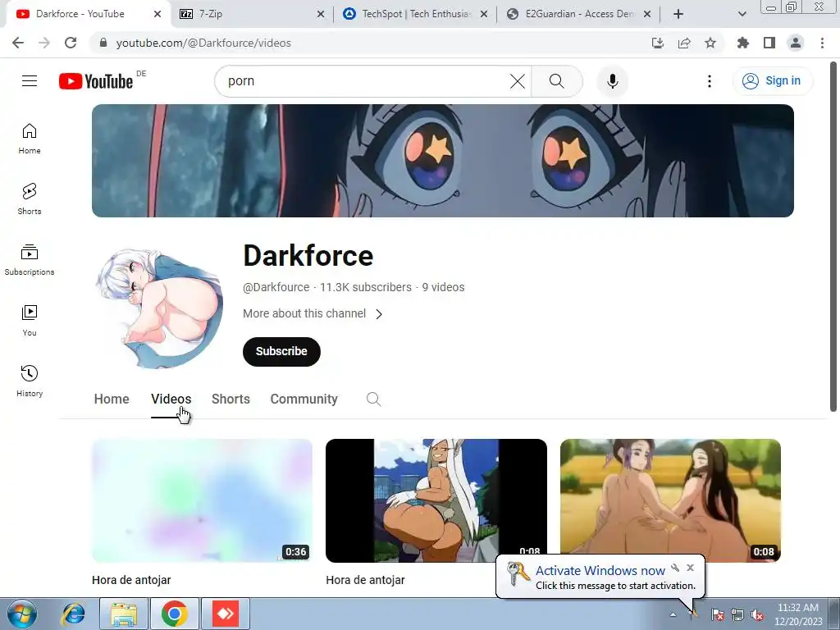Screen dimensions: 840x630
Task: Open Subscriptions in the sidebar
Action: pos(30,260)
